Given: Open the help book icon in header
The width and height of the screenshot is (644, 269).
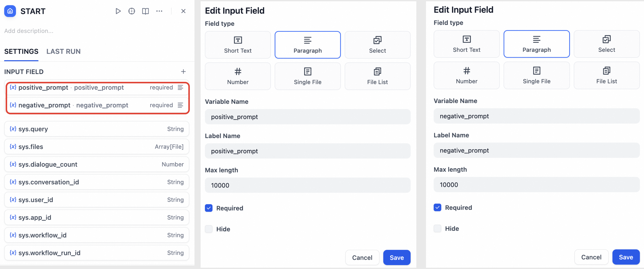Looking at the screenshot, I should (x=145, y=11).
